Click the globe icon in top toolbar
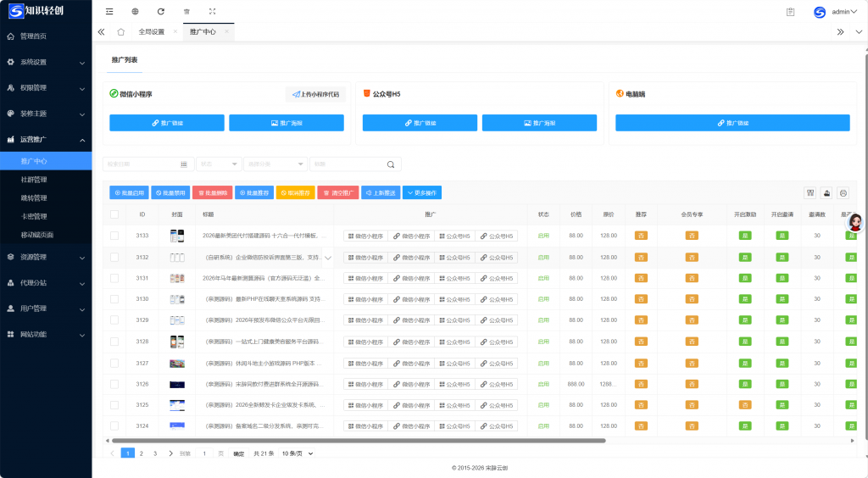This screenshot has height=478, width=868. tap(136, 12)
